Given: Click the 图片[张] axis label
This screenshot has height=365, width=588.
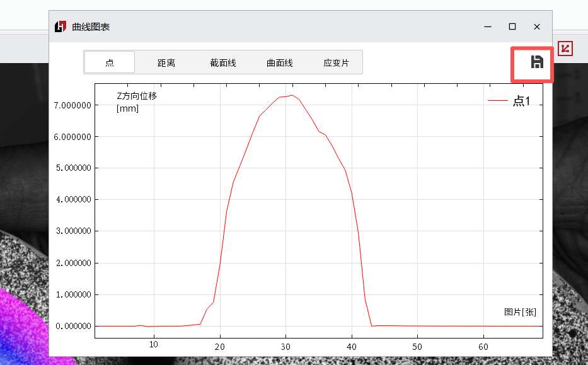Looking at the screenshot, I should 520,312.
